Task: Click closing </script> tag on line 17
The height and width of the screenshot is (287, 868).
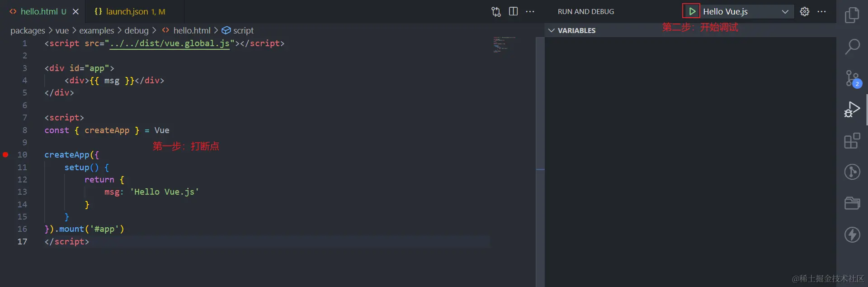Action: point(66,242)
